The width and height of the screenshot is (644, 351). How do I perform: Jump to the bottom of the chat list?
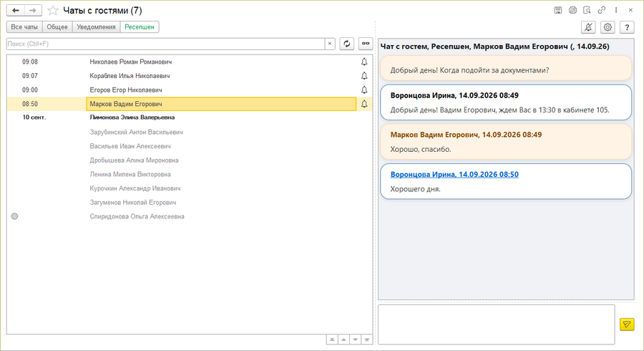coord(367,340)
